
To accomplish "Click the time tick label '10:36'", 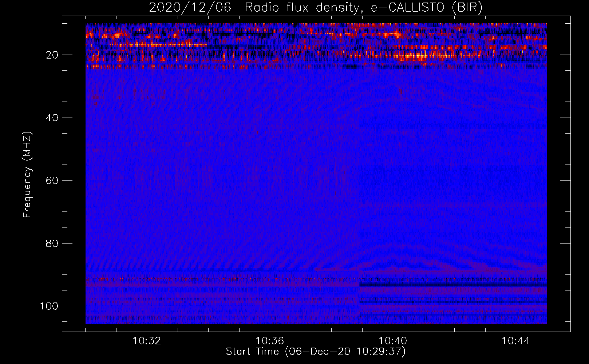I will [270, 341].
